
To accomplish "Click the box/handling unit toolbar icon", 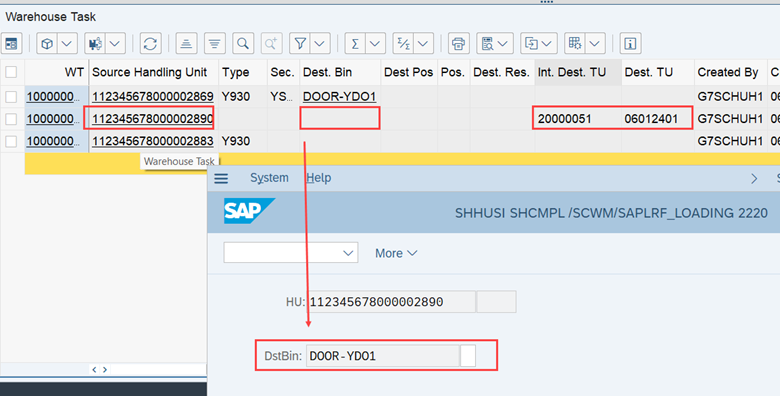I will click(47, 44).
